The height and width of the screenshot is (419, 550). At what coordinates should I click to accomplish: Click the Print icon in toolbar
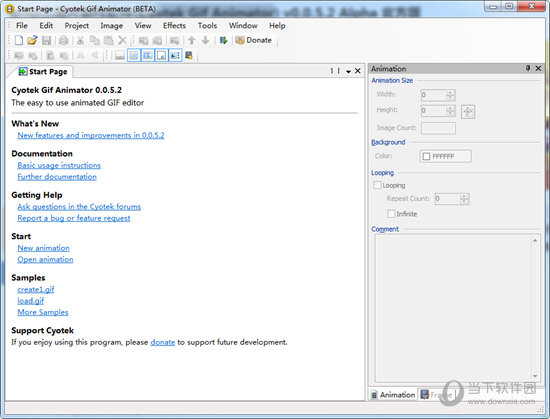(x=63, y=40)
